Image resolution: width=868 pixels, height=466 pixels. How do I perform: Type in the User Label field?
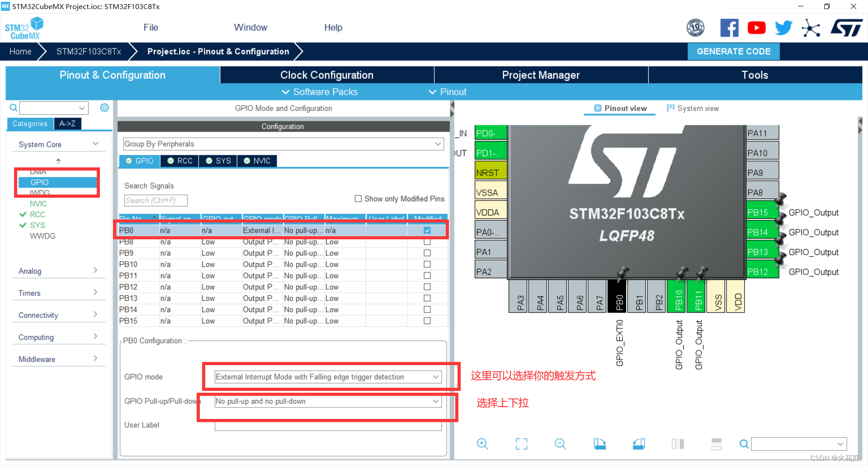329,425
